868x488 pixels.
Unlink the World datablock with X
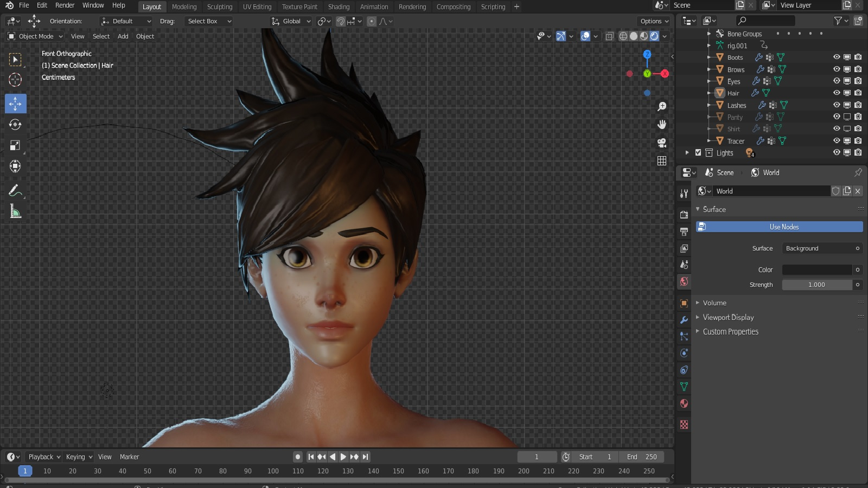click(x=858, y=191)
